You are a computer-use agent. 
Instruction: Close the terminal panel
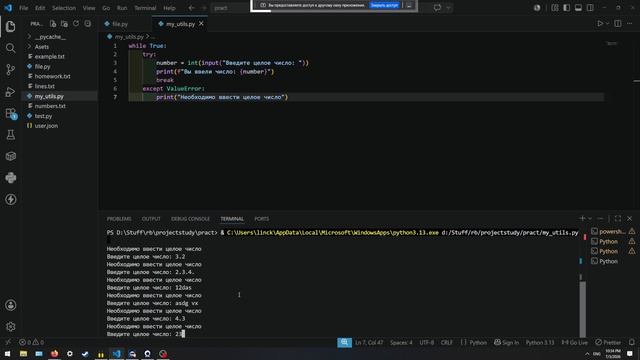(x=629, y=219)
